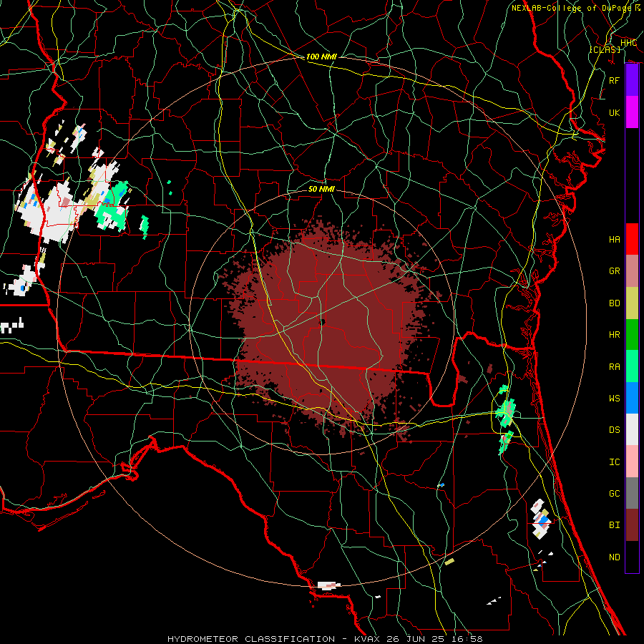Click the BI legend label

click(x=615, y=525)
